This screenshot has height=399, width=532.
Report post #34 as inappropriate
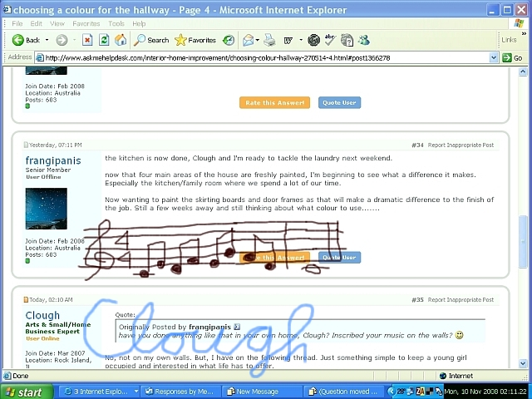pos(461,145)
